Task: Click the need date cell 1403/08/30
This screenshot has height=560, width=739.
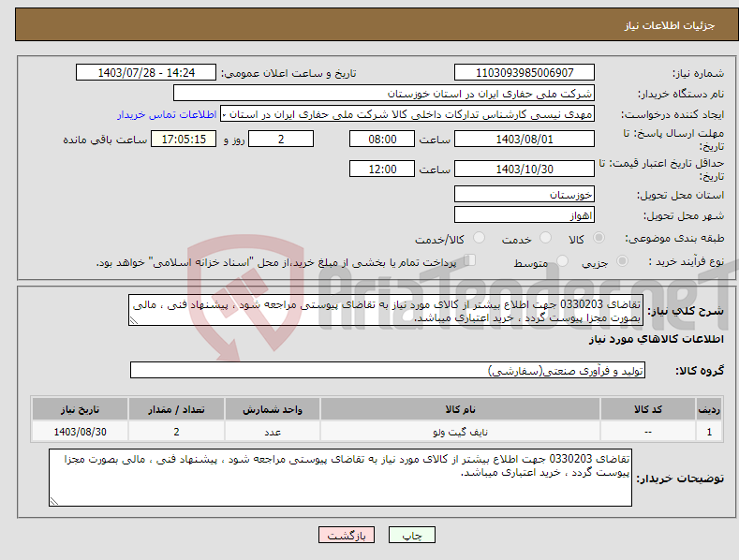Action: [x=81, y=432]
